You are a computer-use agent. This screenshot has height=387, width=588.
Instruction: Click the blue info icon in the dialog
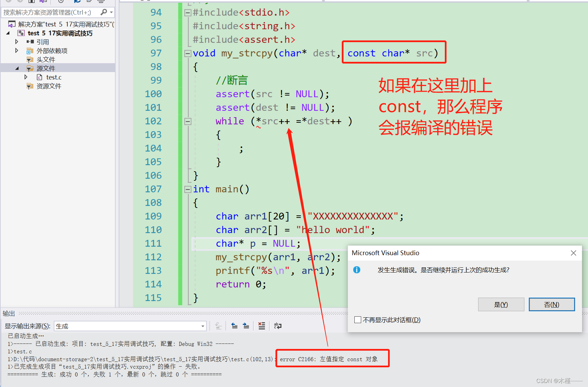click(357, 270)
